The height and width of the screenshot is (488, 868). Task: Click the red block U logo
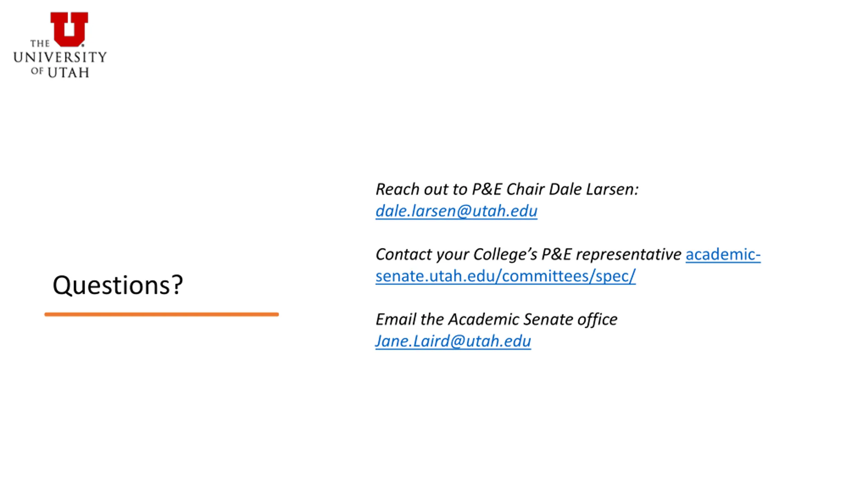tap(69, 29)
